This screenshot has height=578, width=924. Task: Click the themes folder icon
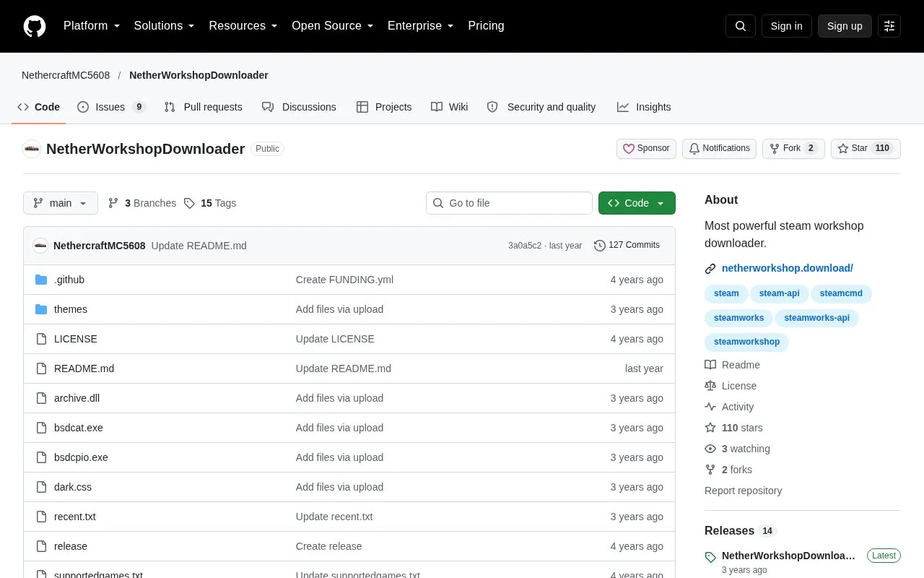[x=41, y=309]
